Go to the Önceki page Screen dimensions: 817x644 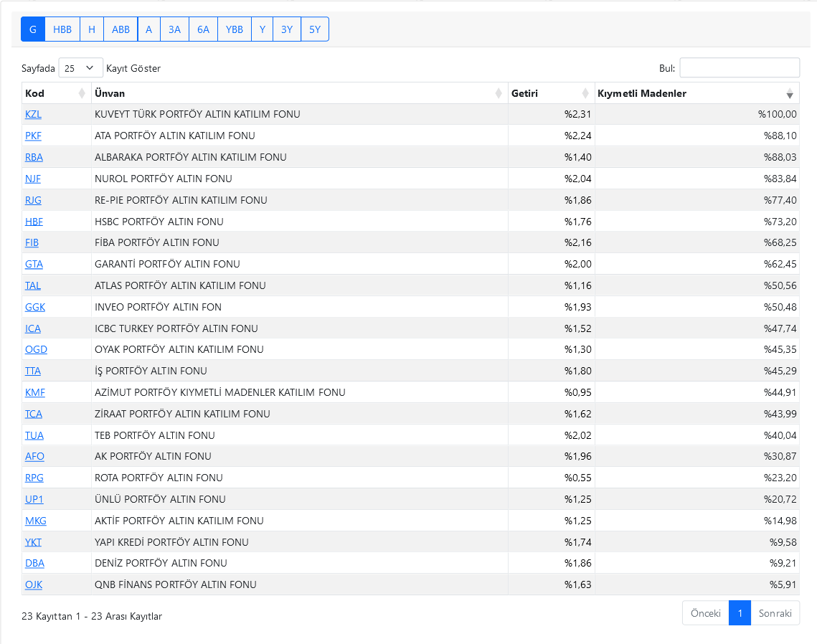[706, 613]
